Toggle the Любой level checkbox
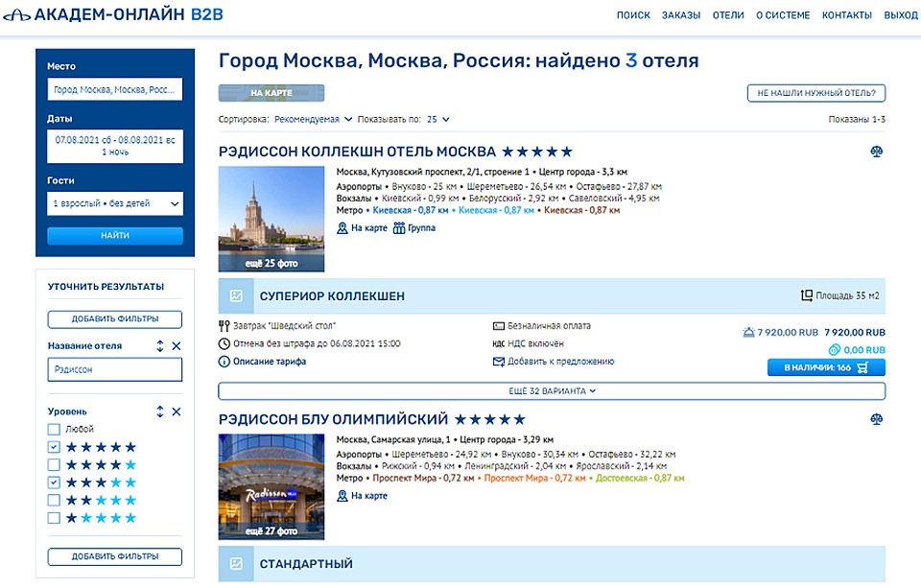This screenshot has height=588, width=921. pyautogui.click(x=54, y=430)
